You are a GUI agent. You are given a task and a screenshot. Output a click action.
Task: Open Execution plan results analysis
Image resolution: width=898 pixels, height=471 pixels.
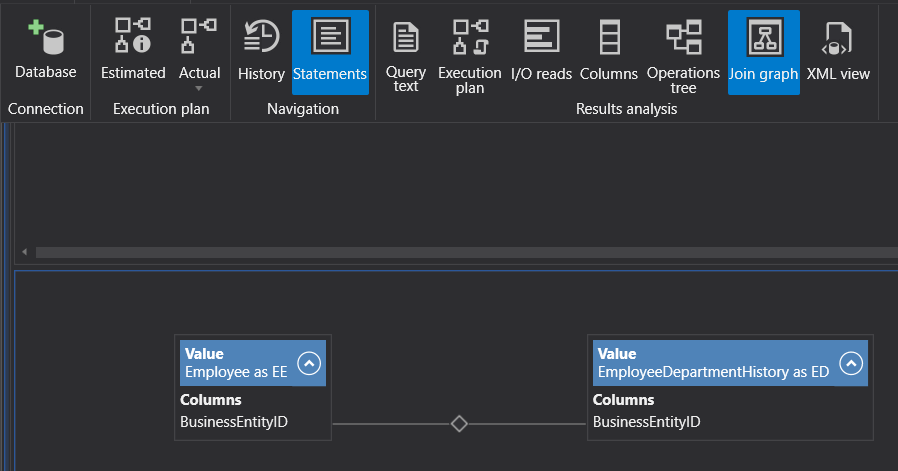coord(469,54)
